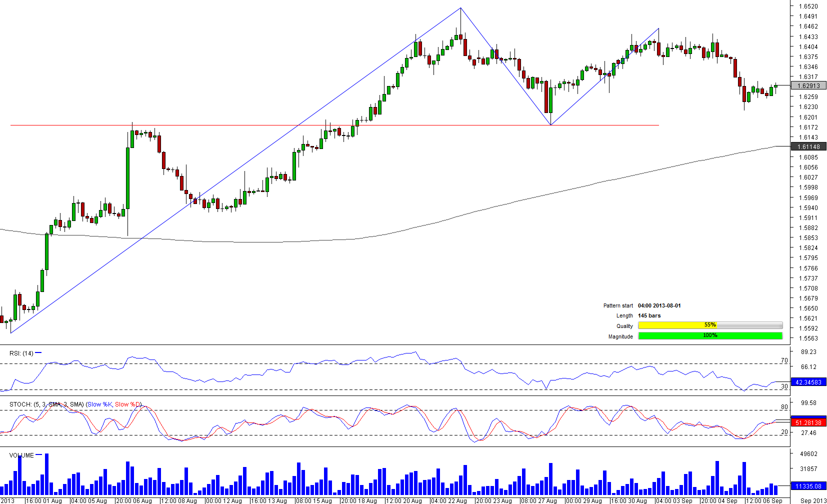Click the VOLUME indicator label

(x=21, y=455)
